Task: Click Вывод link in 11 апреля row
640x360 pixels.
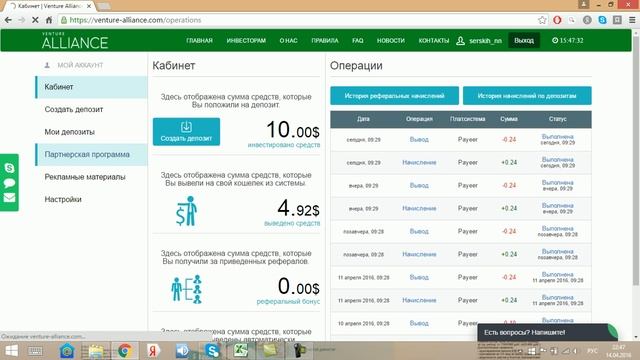Action: click(x=419, y=277)
